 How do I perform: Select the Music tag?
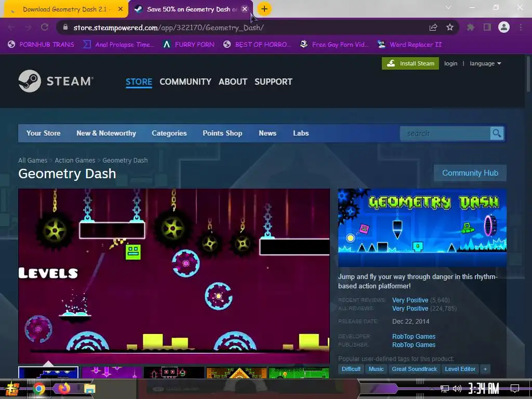click(376, 369)
